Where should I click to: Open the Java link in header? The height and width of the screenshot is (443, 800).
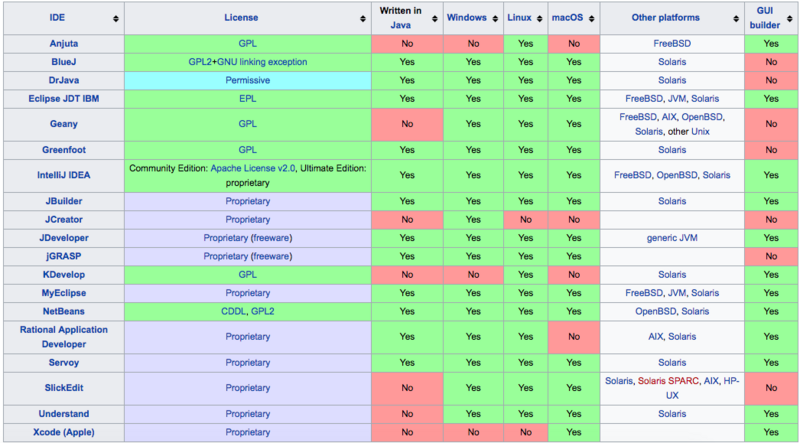click(401, 25)
